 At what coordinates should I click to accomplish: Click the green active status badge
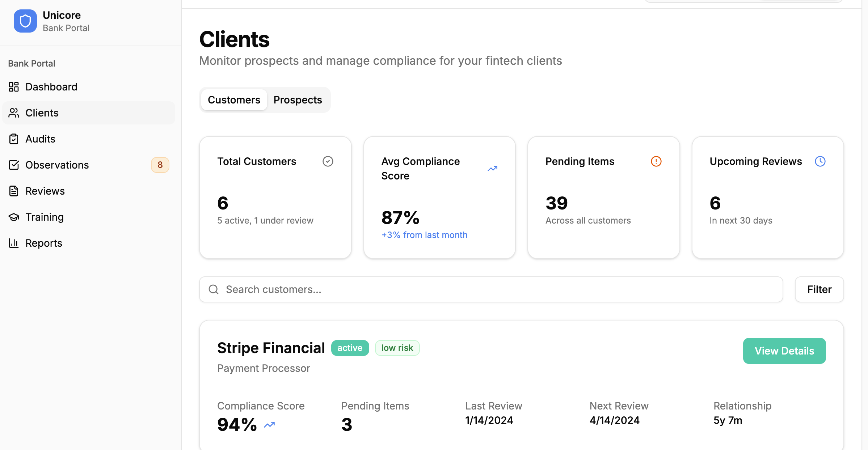tap(350, 348)
